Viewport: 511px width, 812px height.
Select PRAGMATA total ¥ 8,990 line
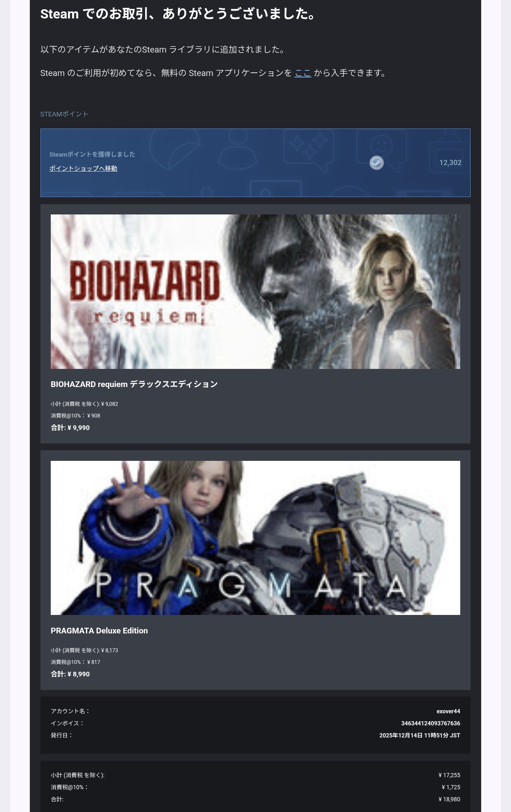click(x=70, y=674)
